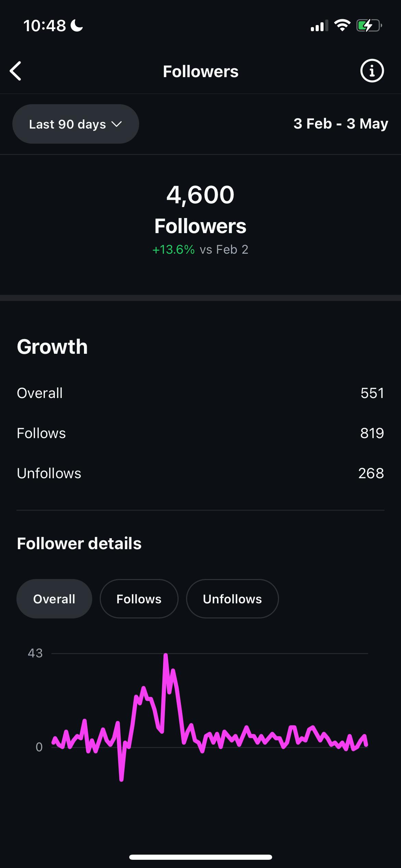
Task: Tap the cellular signal bars icon
Action: pyautogui.click(x=319, y=25)
